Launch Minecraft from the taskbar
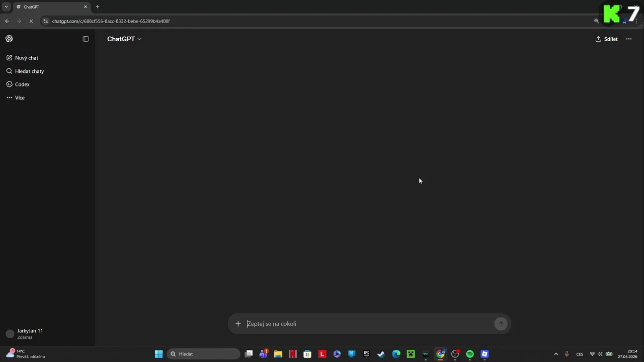 (x=411, y=354)
